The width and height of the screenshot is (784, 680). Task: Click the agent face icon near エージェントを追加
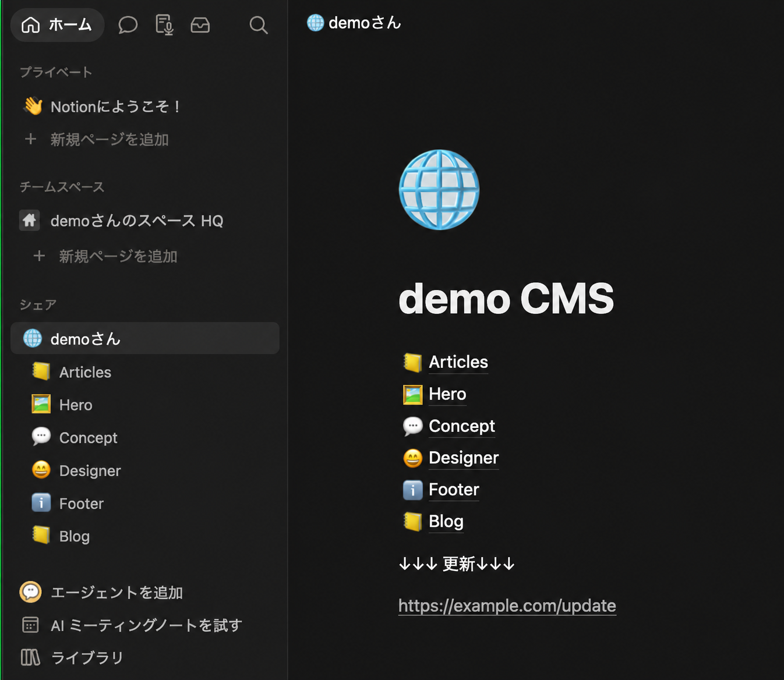pos(30,592)
